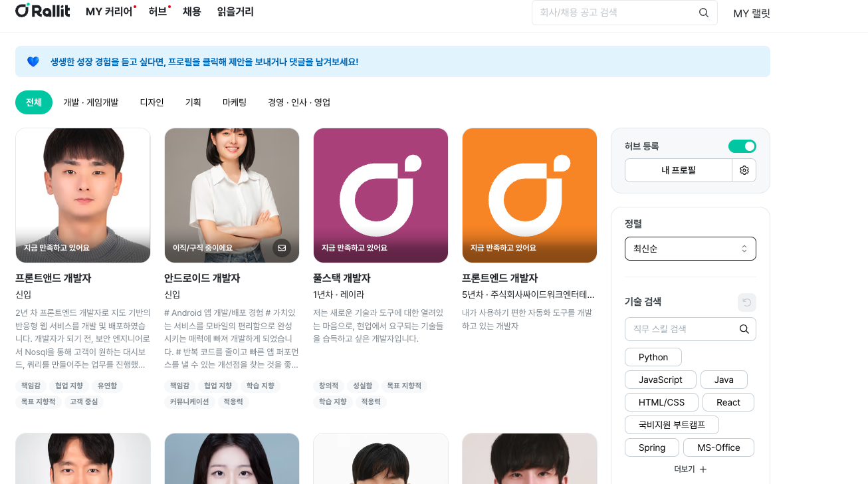
Task: Select the 디자인 tab
Action: point(152,102)
